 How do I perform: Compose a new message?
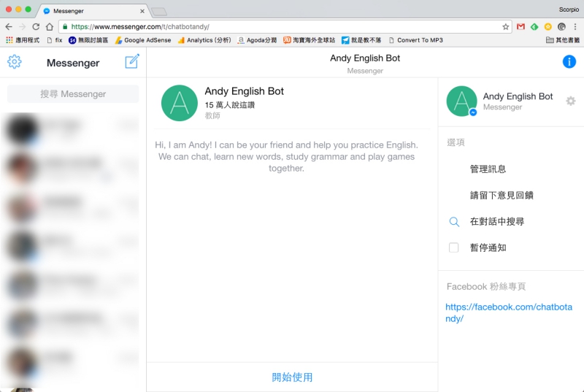(x=132, y=62)
